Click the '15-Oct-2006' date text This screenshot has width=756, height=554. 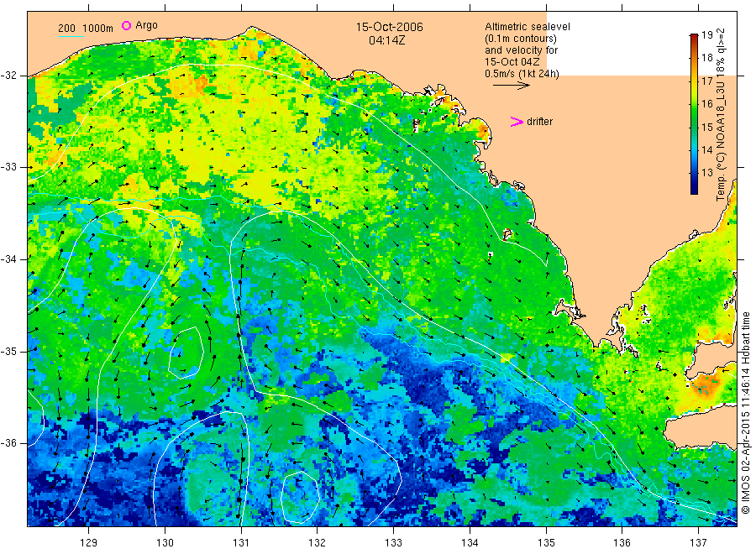tap(389, 27)
